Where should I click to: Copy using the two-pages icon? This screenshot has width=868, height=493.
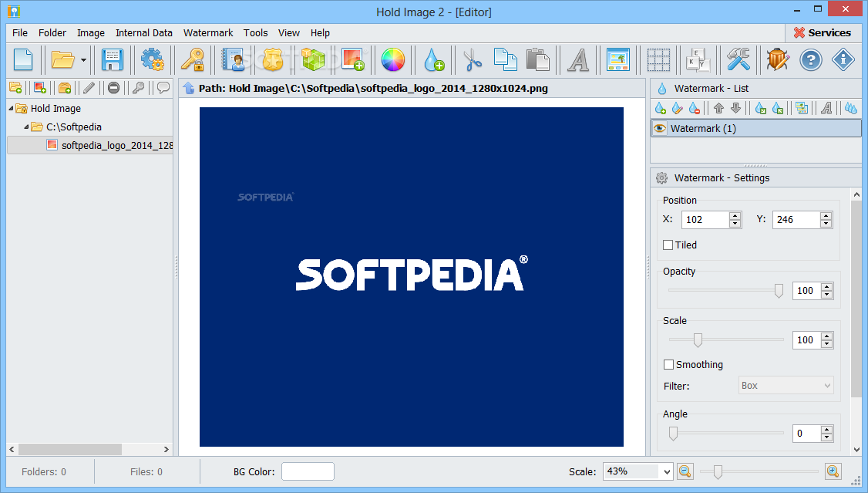pos(505,60)
